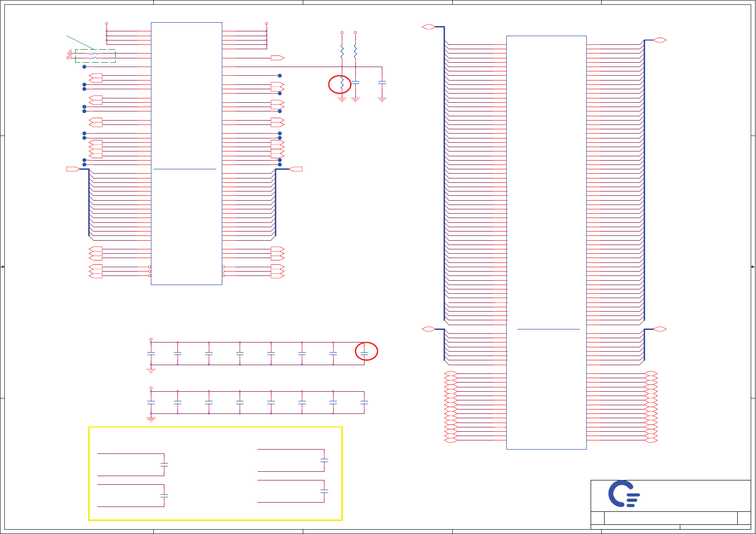This screenshot has width=756, height=534.
Task: Click the bus port entering the left IC's left side
Action: [73, 169]
